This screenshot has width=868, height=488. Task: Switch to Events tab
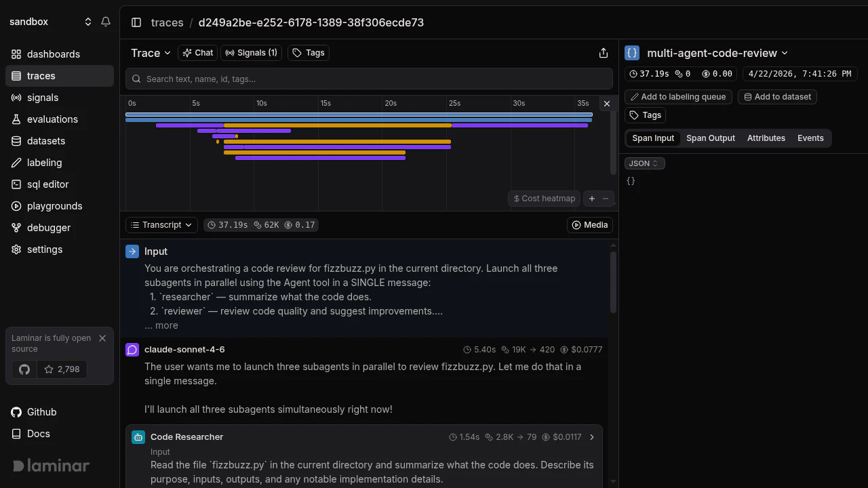coord(810,138)
